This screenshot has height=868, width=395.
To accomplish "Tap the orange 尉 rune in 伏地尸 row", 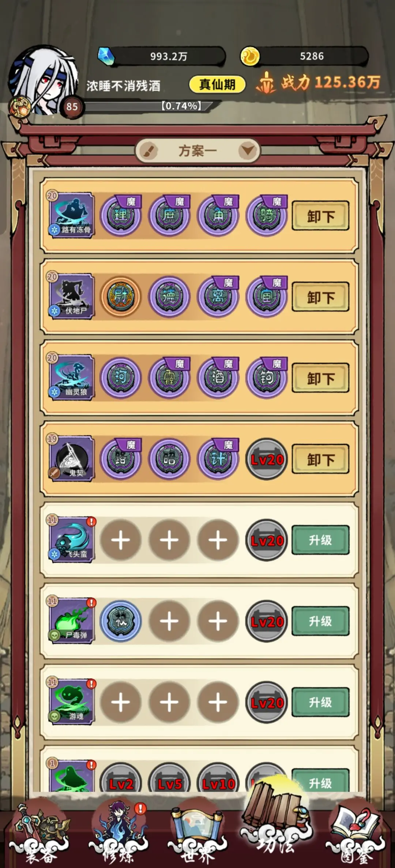I will tap(121, 297).
